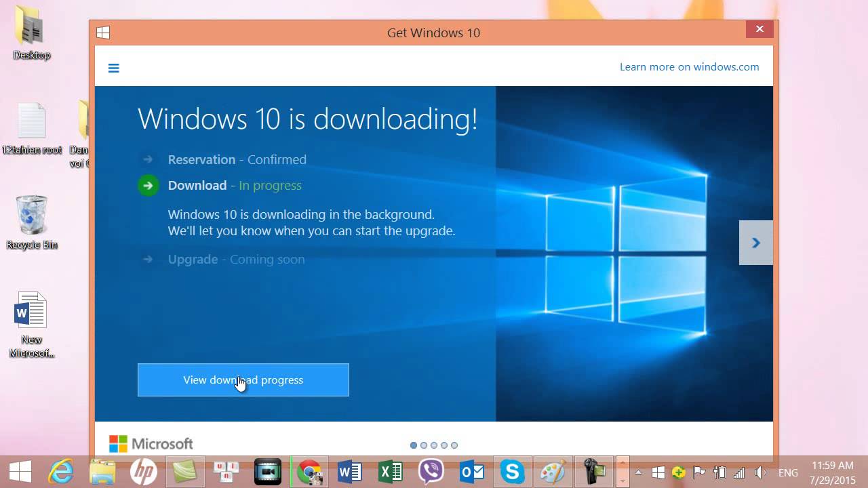Click the 'Windows 10 is downloading!' heading
The width and height of the screenshot is (868, 488).
(308, 119)
